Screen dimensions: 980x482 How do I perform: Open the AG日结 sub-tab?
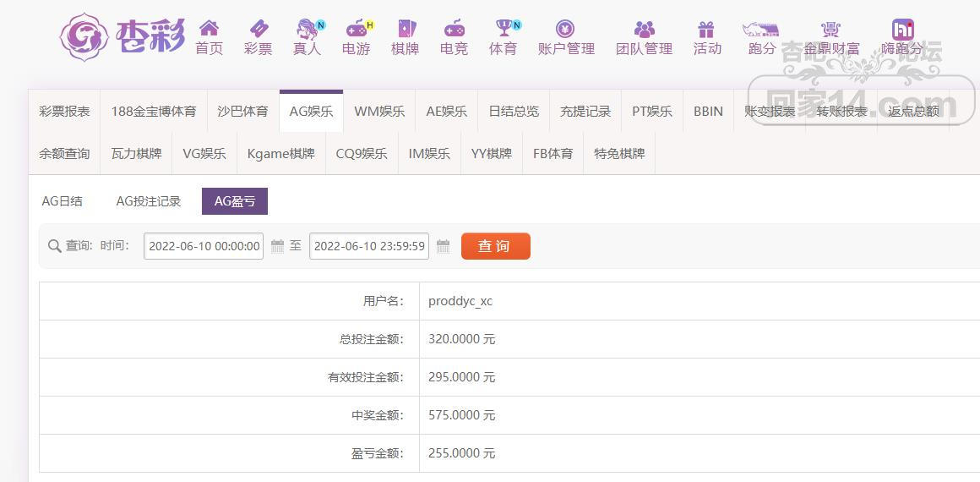(x=63, y=201)
